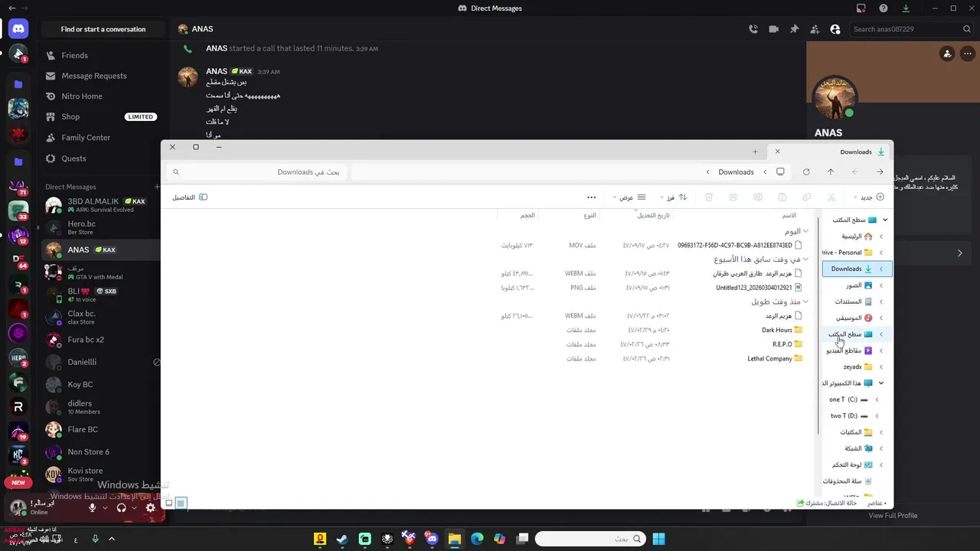Open the didlers group DM
Viewport: 980px width, 551px height.
tap(101, 407)
